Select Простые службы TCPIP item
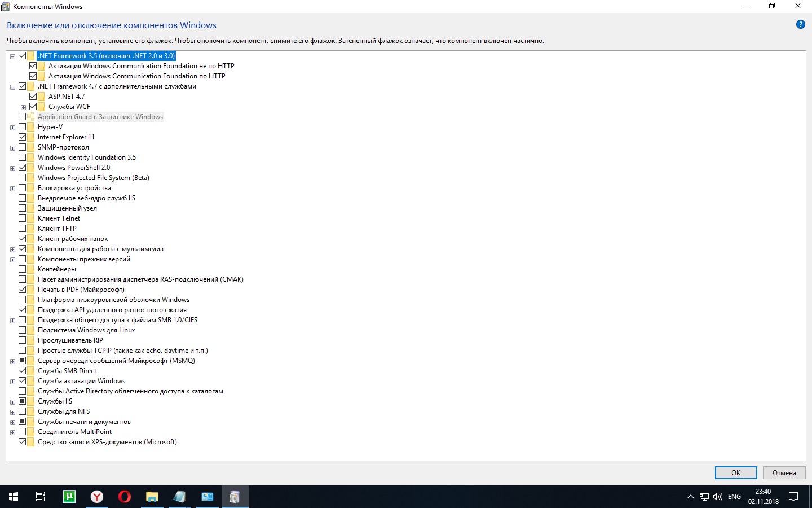 [123, 351]
